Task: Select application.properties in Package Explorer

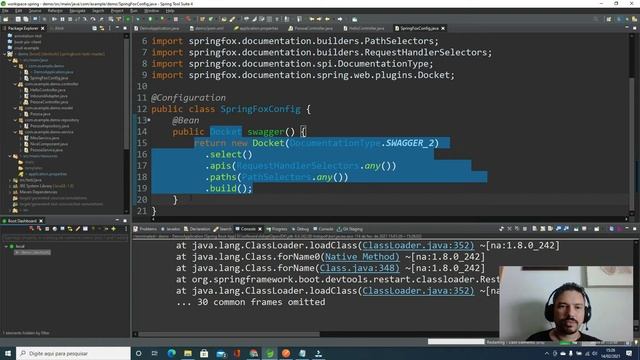Action: point(47,174)
